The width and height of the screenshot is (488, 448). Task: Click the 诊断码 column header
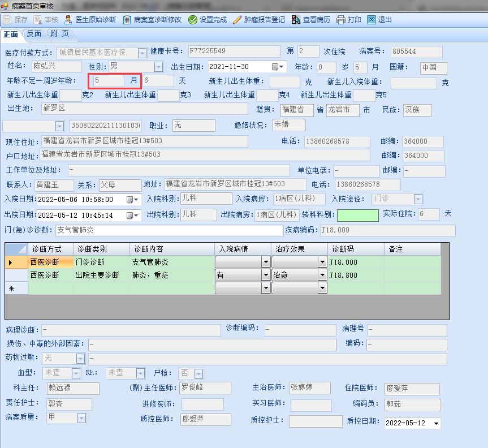tap(356, 249)
